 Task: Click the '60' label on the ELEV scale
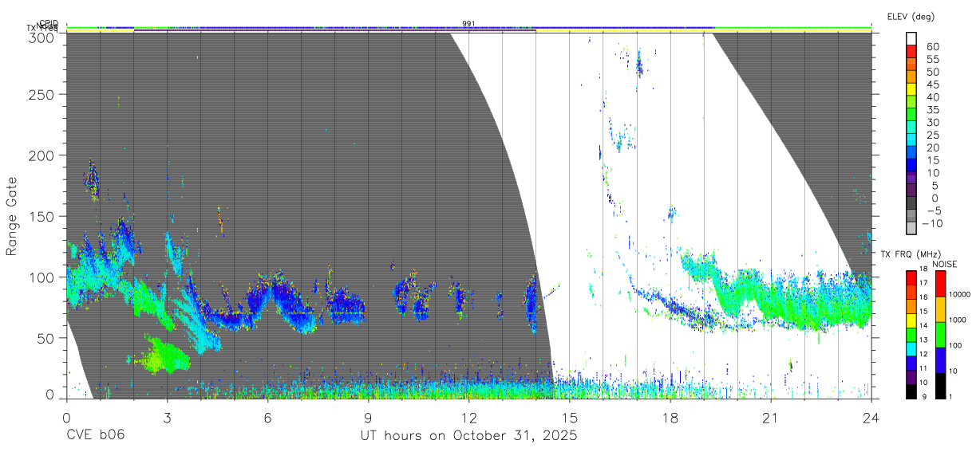[933, 47]
